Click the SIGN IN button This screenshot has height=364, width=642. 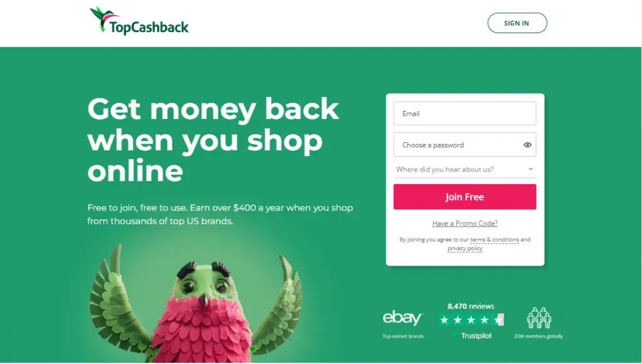coord(517,23)
